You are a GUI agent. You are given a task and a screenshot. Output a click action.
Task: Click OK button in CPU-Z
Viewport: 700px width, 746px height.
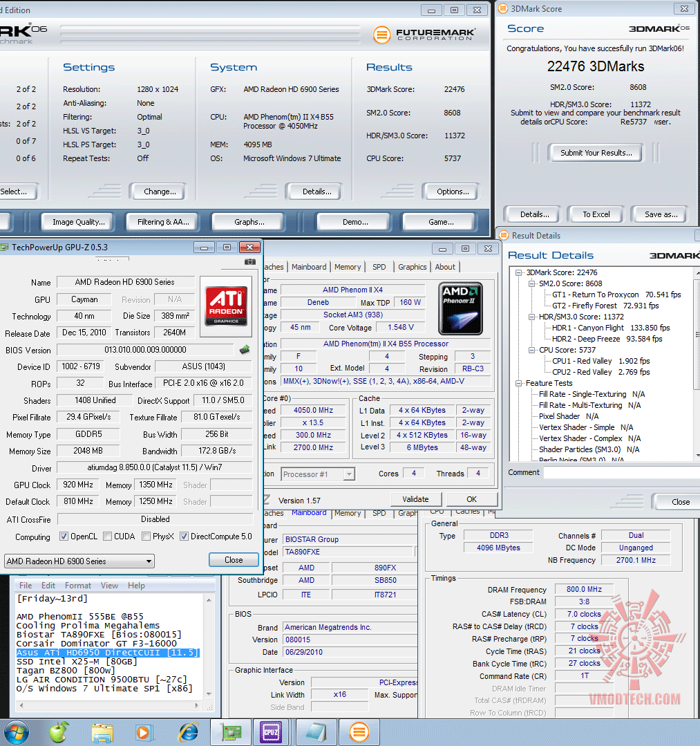[471, 499]
